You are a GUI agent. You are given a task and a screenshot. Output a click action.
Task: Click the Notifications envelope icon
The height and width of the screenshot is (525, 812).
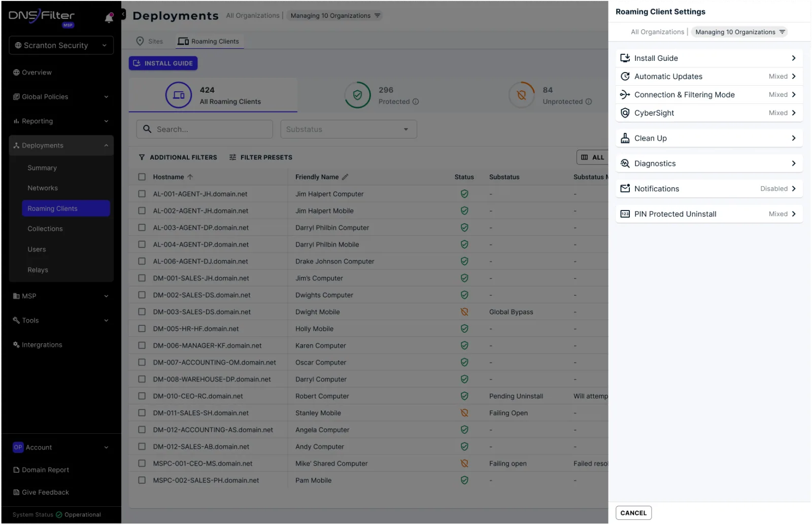[x=625, y=189]
